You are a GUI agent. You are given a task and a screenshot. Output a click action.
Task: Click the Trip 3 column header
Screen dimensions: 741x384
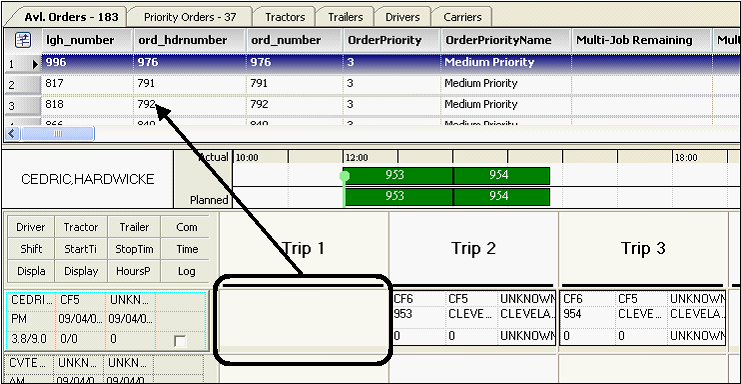[x=643, y=248]
